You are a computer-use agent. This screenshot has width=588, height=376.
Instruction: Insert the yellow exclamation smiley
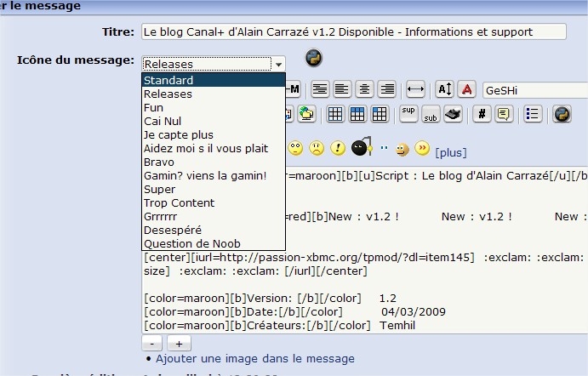click(x=338, y=149)
